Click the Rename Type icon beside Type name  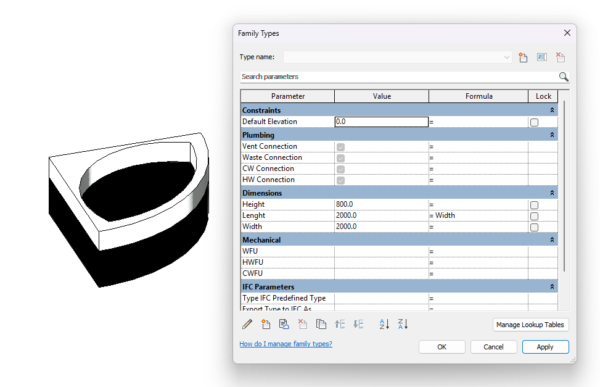[x=541, y=57]
